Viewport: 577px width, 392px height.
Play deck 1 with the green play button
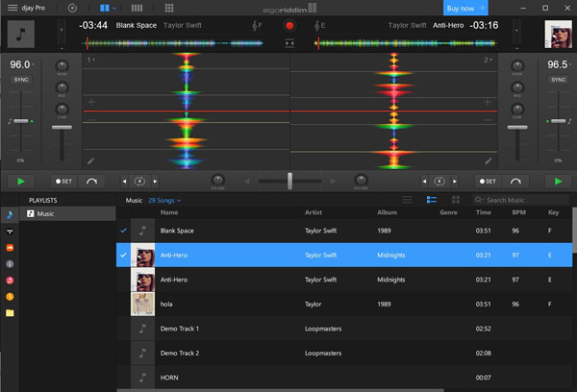point(21,181)
